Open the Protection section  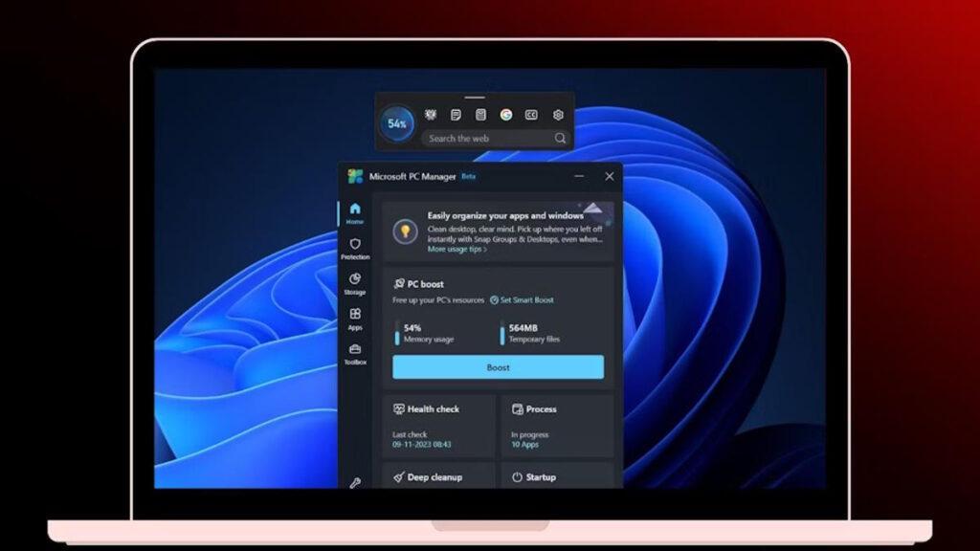pos(354,249)
